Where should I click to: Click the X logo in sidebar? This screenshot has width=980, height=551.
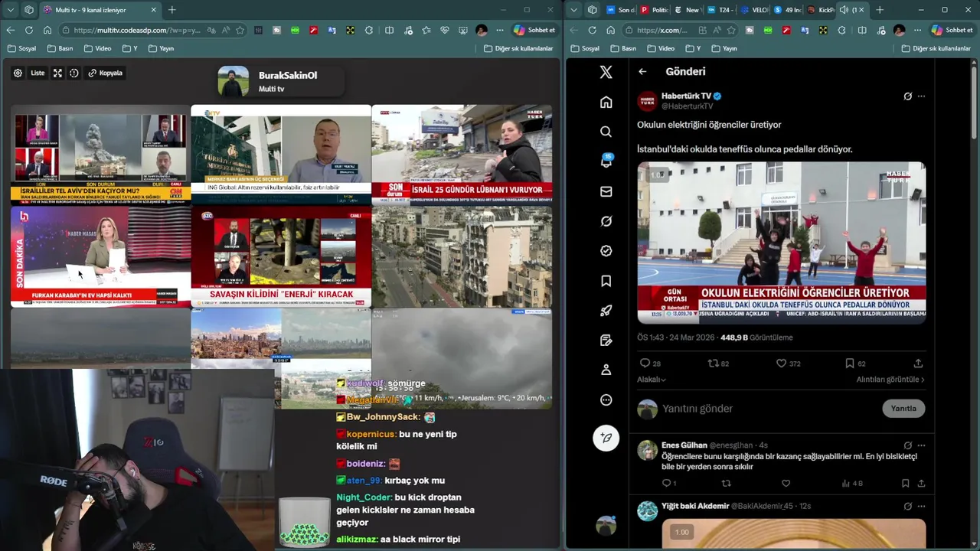[x=606, y=72]
